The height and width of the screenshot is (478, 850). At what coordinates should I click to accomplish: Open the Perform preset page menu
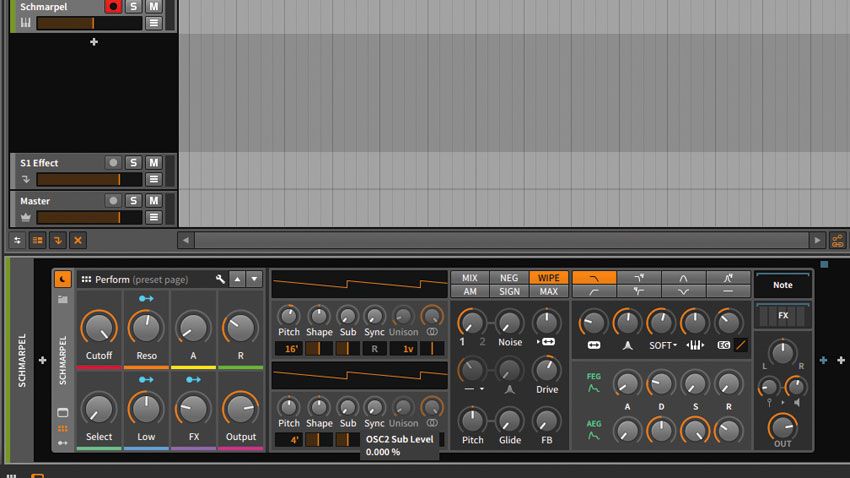141,280
